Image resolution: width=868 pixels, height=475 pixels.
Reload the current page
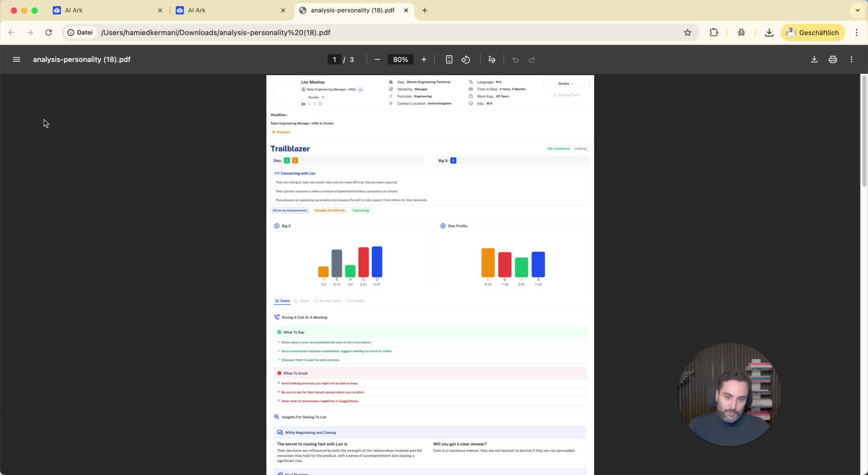(x=49, y=33)
